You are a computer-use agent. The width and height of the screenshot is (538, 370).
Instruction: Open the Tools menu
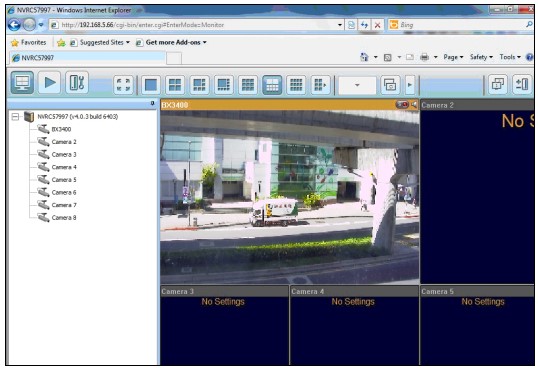coord(510,57)
